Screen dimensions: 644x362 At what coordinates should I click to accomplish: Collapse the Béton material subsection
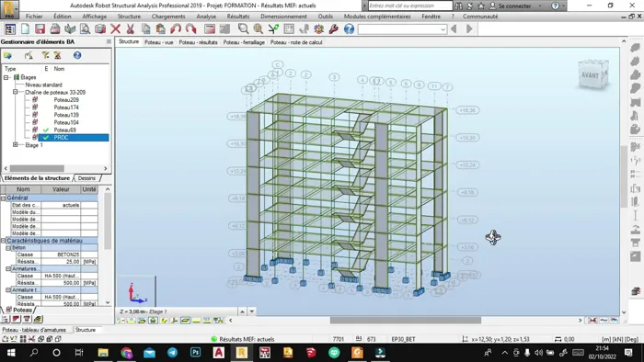tap(8, 248)
